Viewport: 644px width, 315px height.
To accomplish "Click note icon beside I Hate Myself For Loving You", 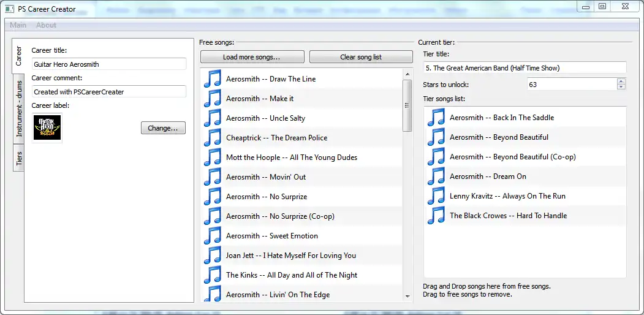I will 213,256.
